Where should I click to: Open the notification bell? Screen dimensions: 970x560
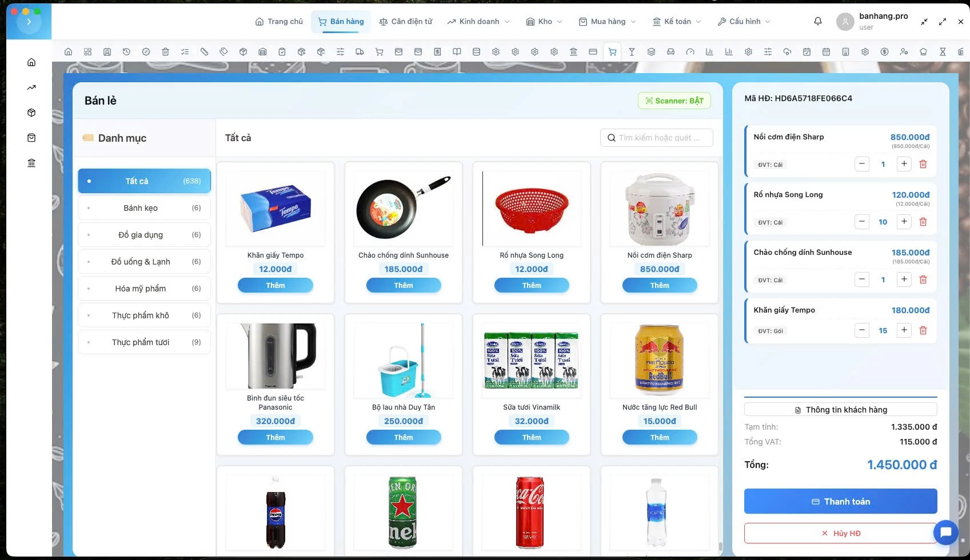point(818,21)
